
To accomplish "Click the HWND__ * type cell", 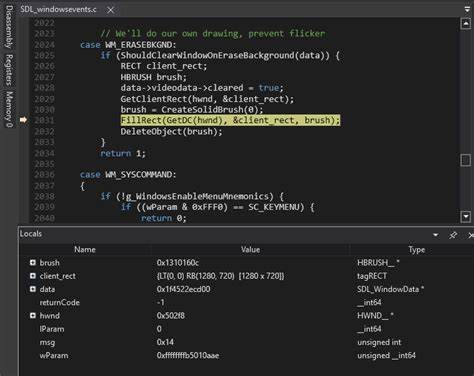I will 375,316.
